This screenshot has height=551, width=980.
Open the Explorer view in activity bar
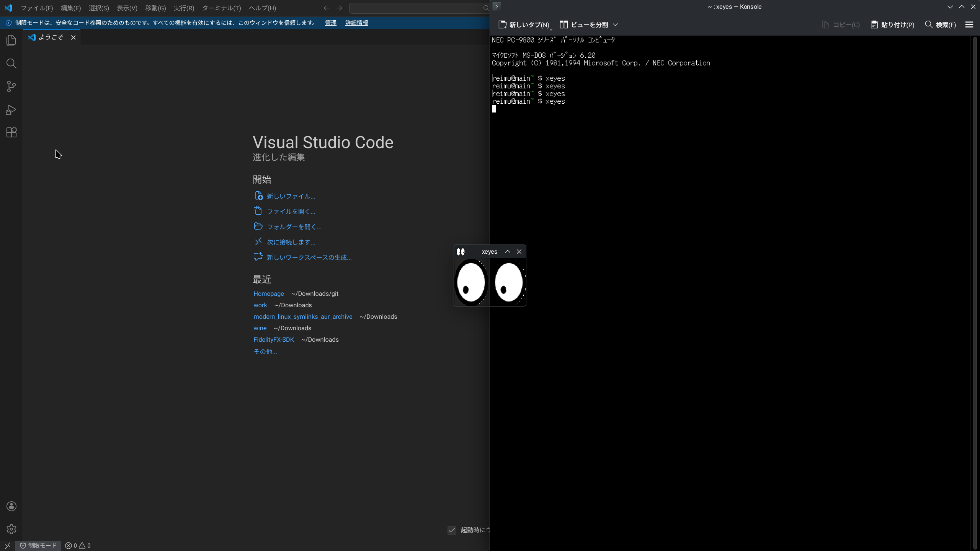pyautogui.click(x=11, y=41)
